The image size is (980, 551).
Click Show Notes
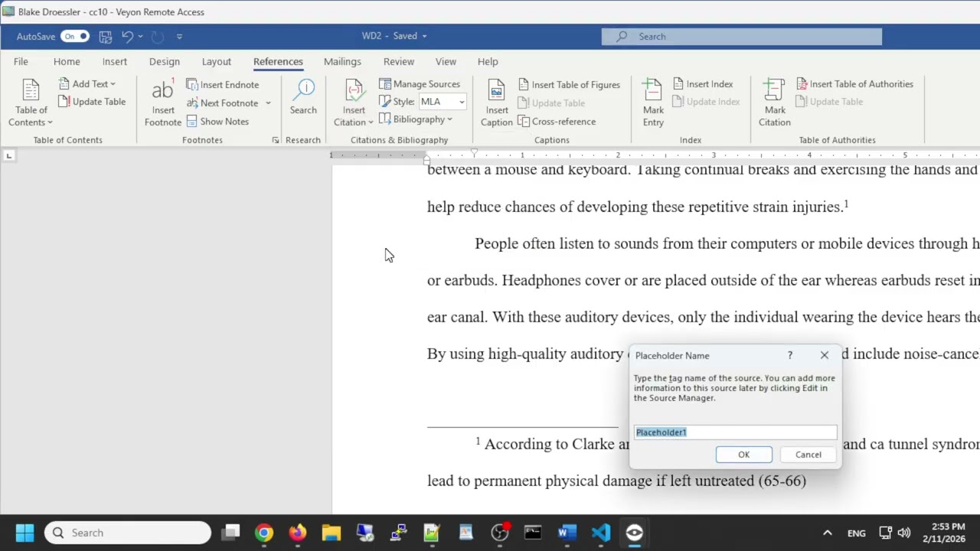pos(217,122)
